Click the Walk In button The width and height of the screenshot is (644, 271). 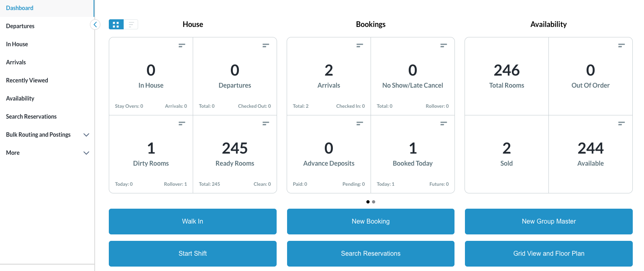point(193,222)
